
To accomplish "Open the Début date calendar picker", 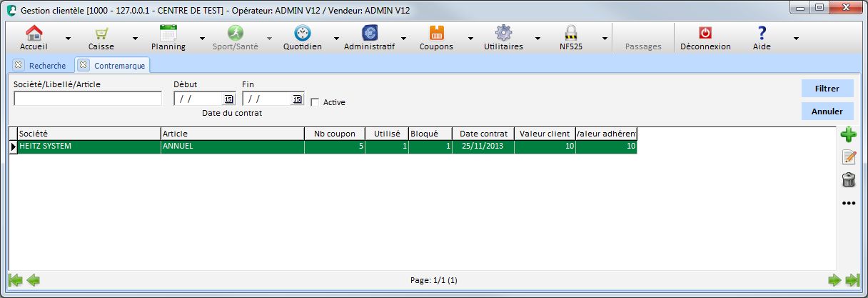I will [x=228, y=99].
